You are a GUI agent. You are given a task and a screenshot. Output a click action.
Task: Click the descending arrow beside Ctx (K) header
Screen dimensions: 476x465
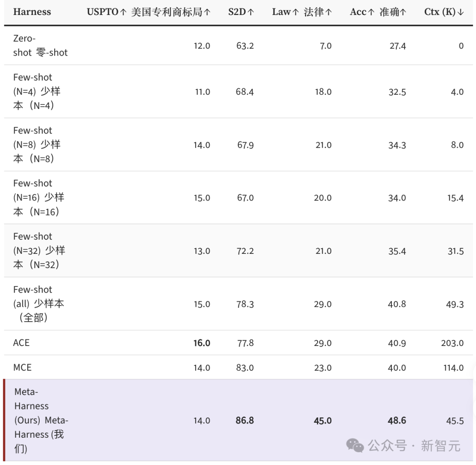coord(461,12)
